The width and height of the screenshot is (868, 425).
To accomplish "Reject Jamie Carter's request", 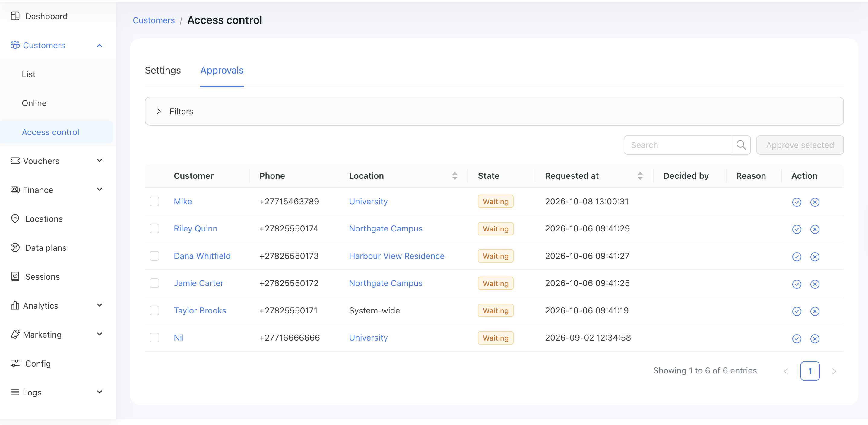I will point(815,284).
